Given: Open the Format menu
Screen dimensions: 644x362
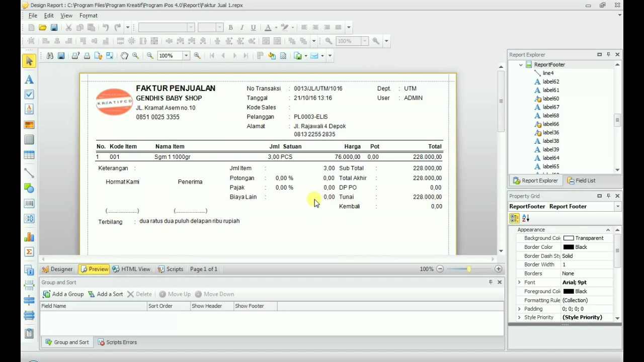Looking at the screenshot, I should point(89,16).
